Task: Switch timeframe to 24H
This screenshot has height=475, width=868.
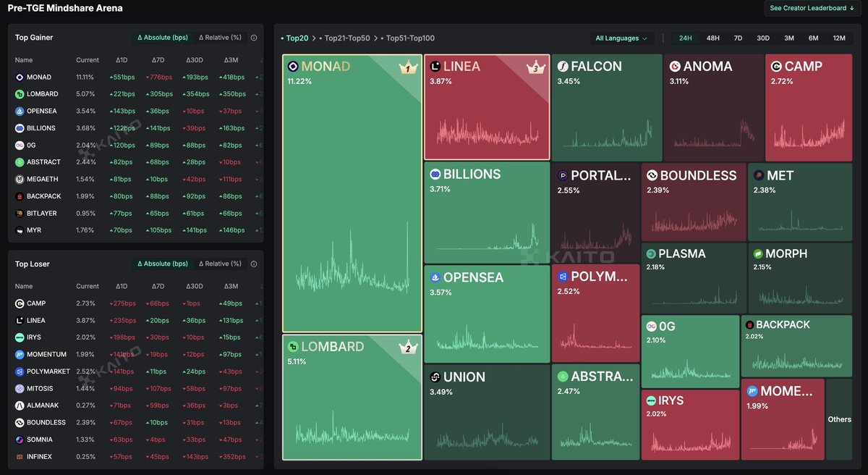Action: [686, 38]
